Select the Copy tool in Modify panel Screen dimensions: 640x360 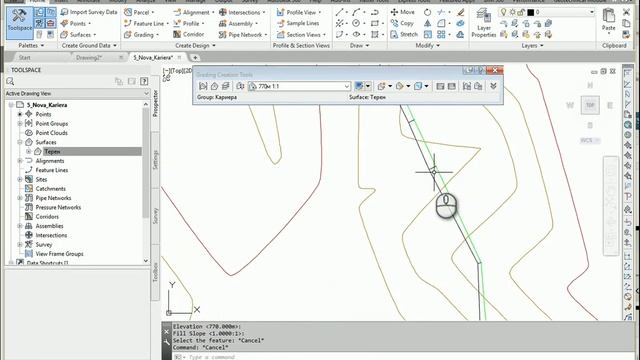(402, 24)
